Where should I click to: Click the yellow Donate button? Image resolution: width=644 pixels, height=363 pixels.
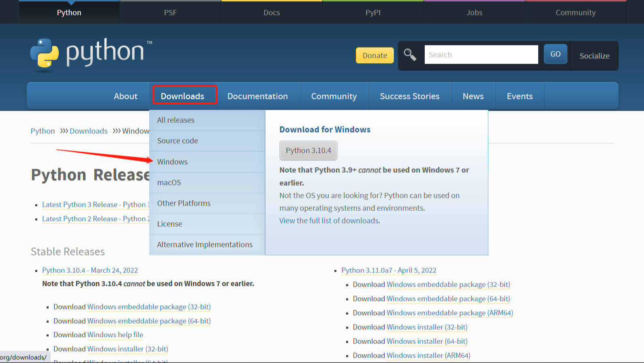[x=374, y=56]
